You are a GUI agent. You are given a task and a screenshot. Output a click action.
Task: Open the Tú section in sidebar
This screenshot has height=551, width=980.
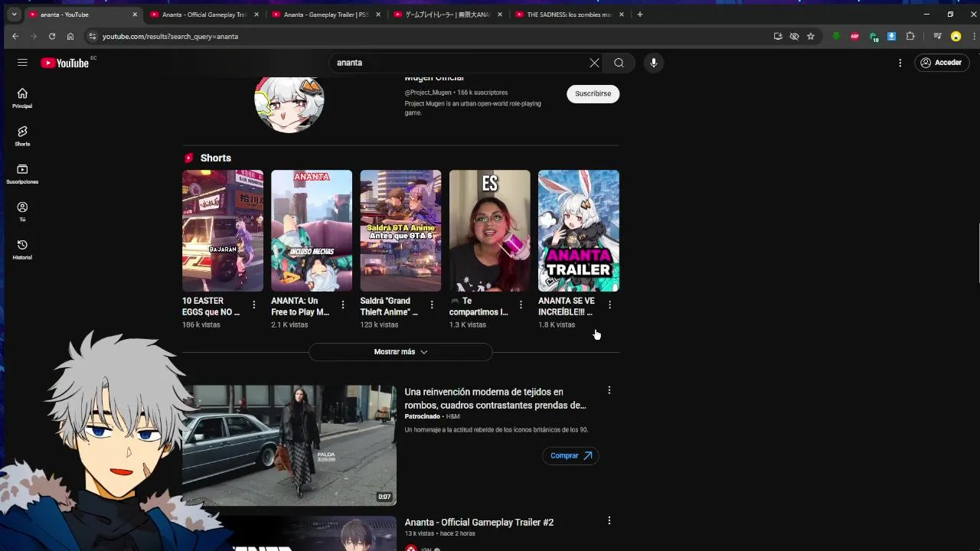[x=22, y=212]
